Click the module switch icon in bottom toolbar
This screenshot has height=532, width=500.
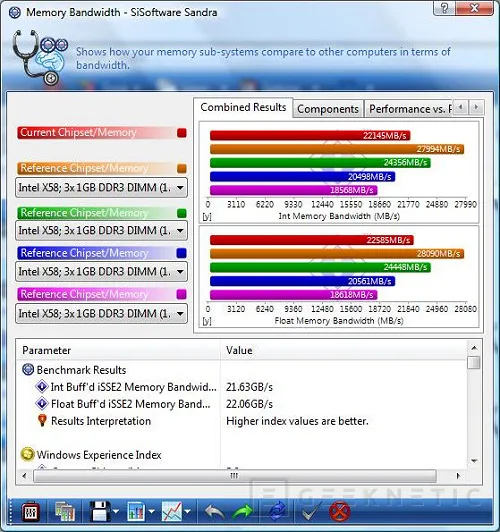click(30, 511)
